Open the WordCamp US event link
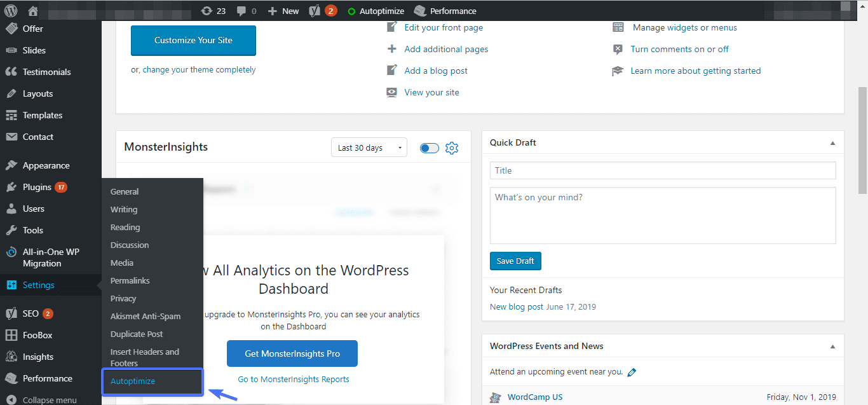This screenshot has width=868, height=405. (535, 397)
